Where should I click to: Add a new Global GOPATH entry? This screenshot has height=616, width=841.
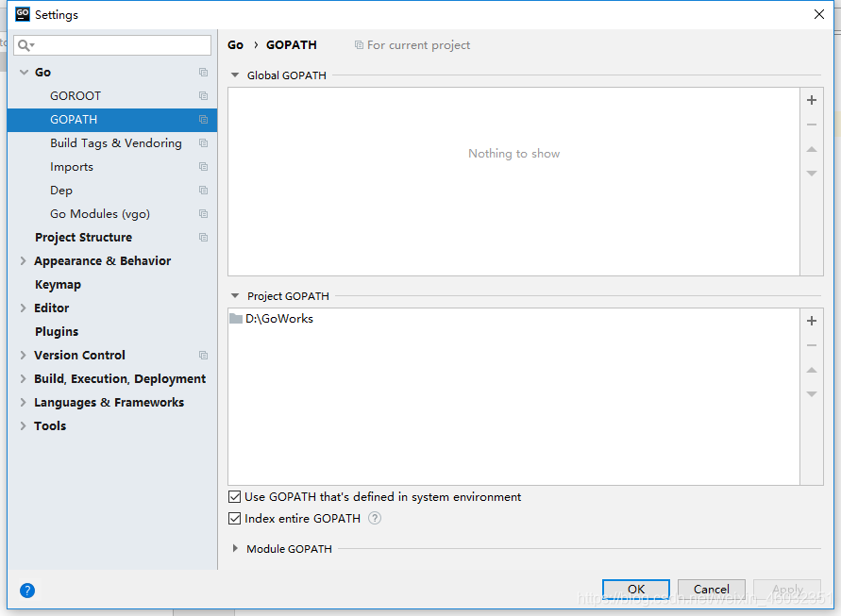[x=812, y=100]
